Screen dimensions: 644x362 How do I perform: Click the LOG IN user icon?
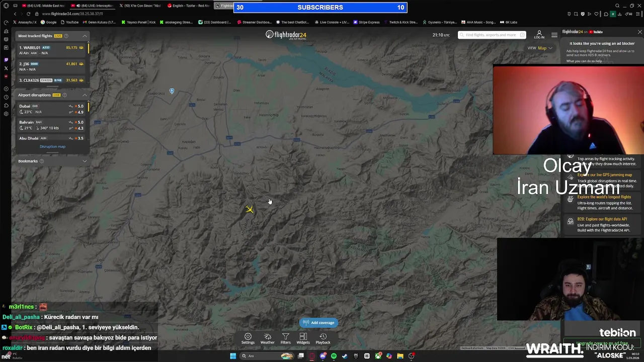pyautogui.click(x=539, y=35)
